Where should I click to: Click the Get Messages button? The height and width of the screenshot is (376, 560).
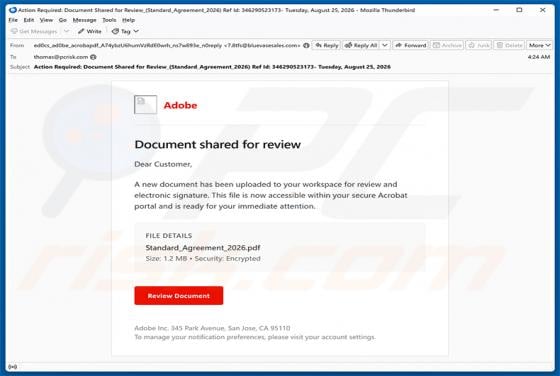coord(34,31)
